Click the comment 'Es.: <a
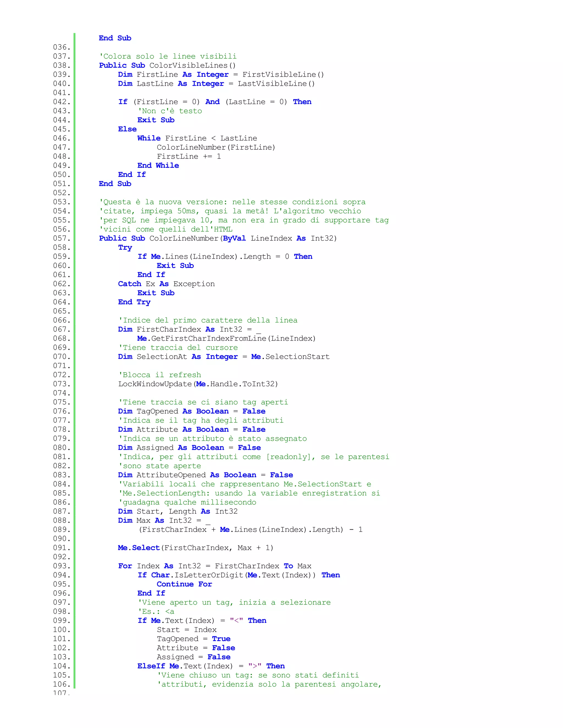This screenshot has height=728, width=563. pos(156,611)
